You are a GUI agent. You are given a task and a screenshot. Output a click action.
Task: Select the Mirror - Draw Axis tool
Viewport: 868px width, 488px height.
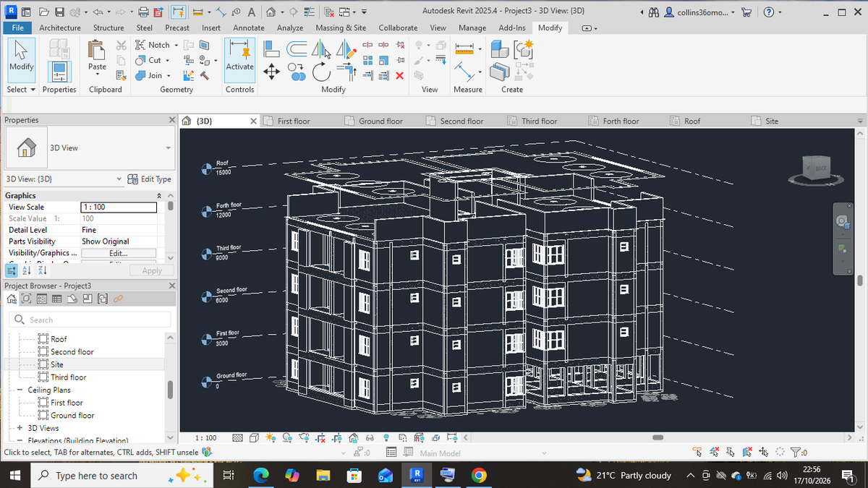(x=345, y=49)
